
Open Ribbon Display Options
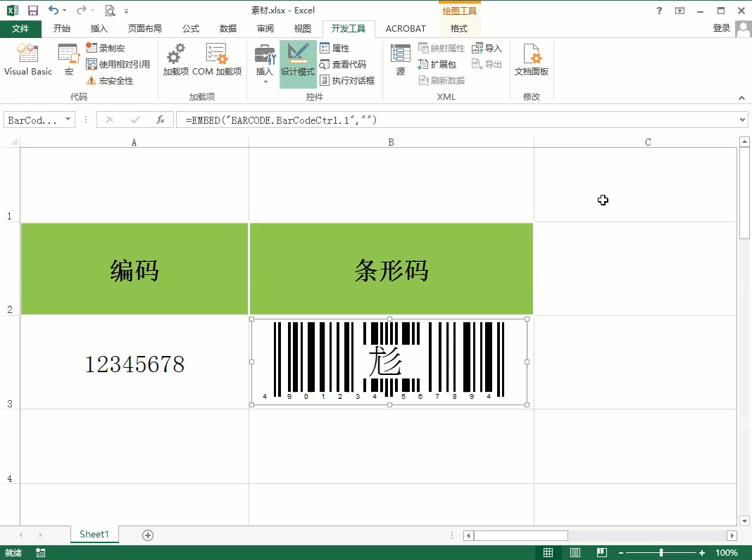[x=679, y=11]
